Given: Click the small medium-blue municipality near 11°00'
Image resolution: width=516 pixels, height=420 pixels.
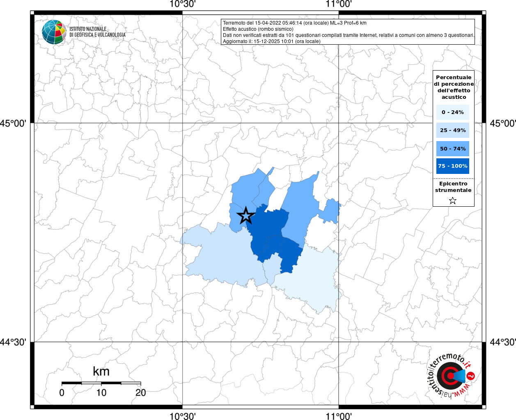Looking at the screenshot, I should [330, 211].
